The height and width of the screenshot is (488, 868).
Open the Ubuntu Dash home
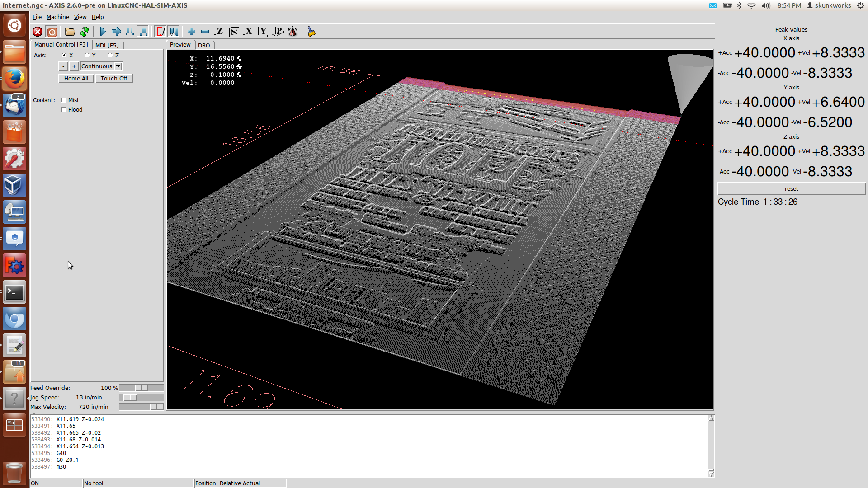coord(14,25)
